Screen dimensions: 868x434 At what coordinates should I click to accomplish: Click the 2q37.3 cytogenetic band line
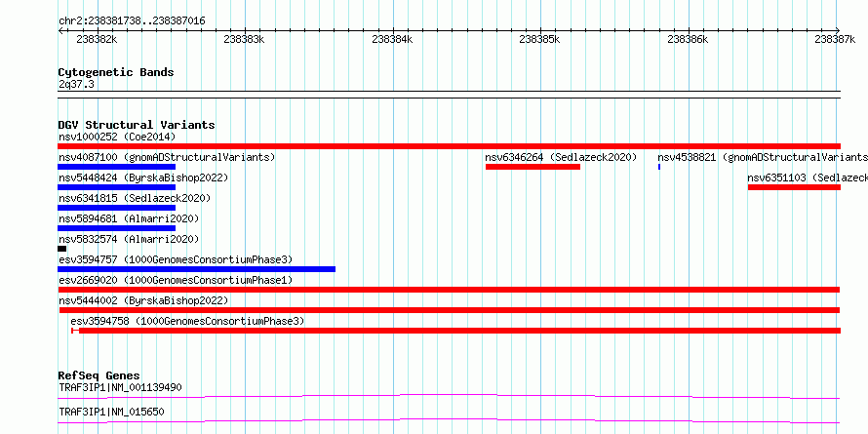449,95
